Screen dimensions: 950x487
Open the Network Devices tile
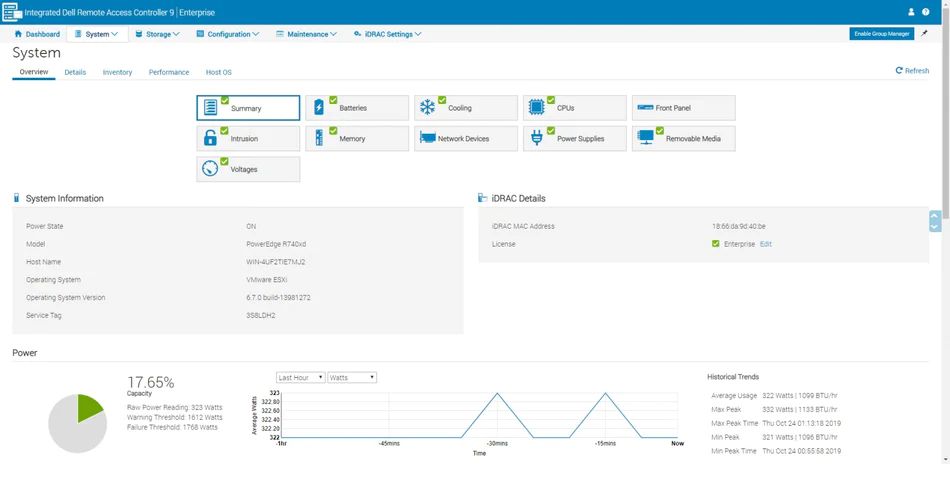[465, 139]
